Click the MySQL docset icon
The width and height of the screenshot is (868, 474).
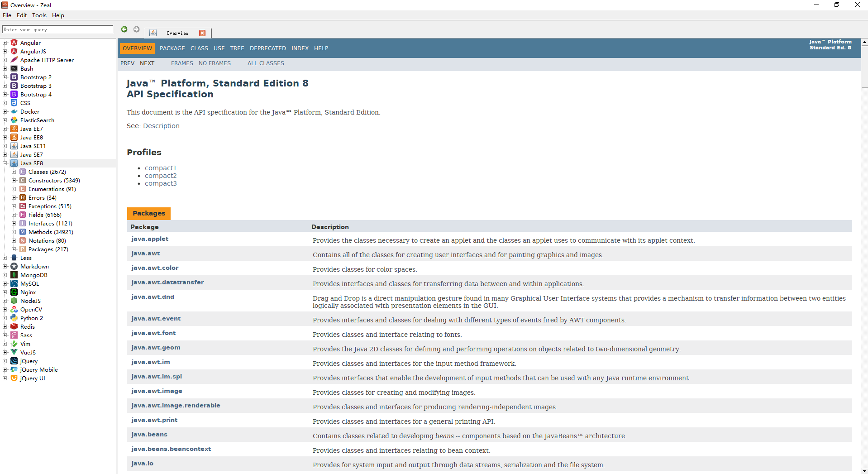[14, 284]
